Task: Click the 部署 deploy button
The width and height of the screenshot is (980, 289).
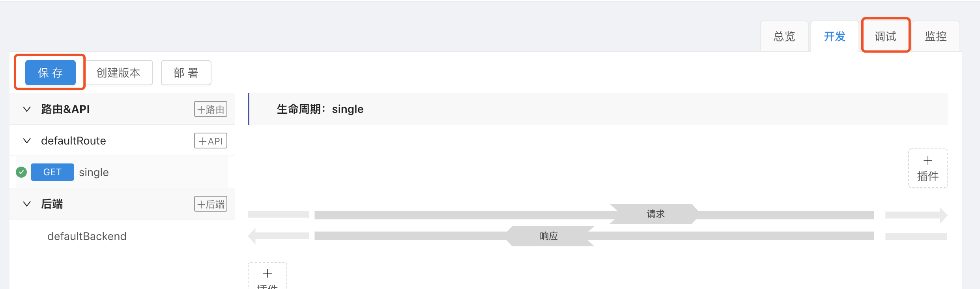Action: click(186, 73)
